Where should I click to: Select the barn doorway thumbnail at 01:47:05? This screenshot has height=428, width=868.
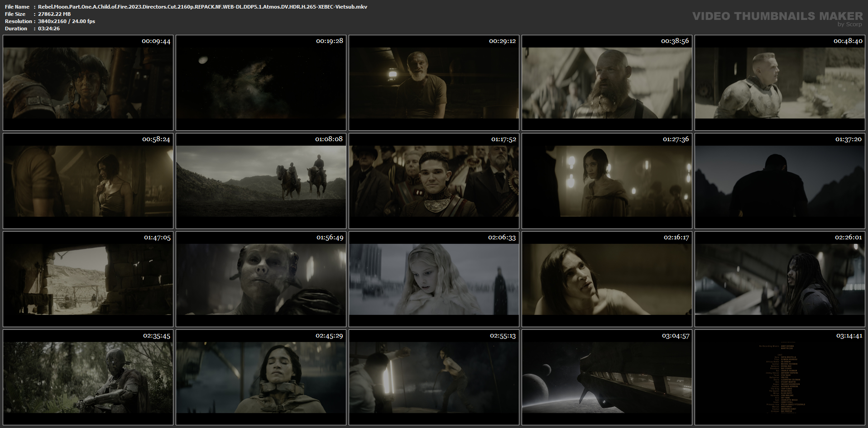click(x=88, y=279)
